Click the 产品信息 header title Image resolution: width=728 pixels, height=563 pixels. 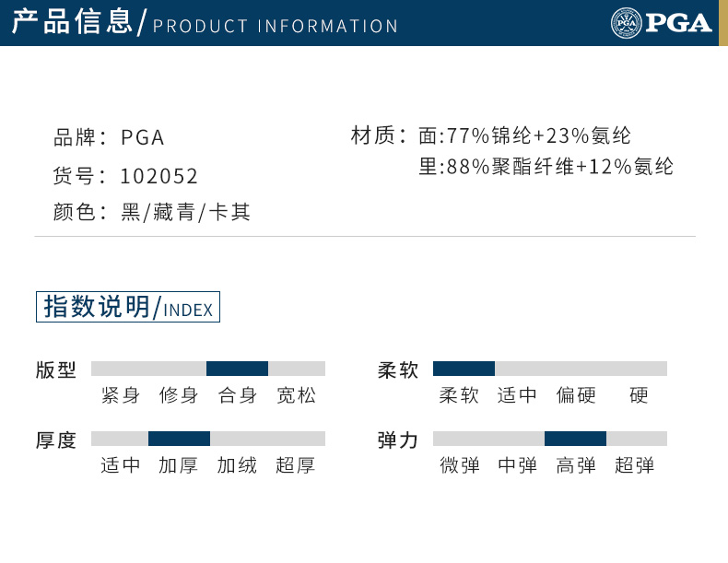tap(73, 22)
